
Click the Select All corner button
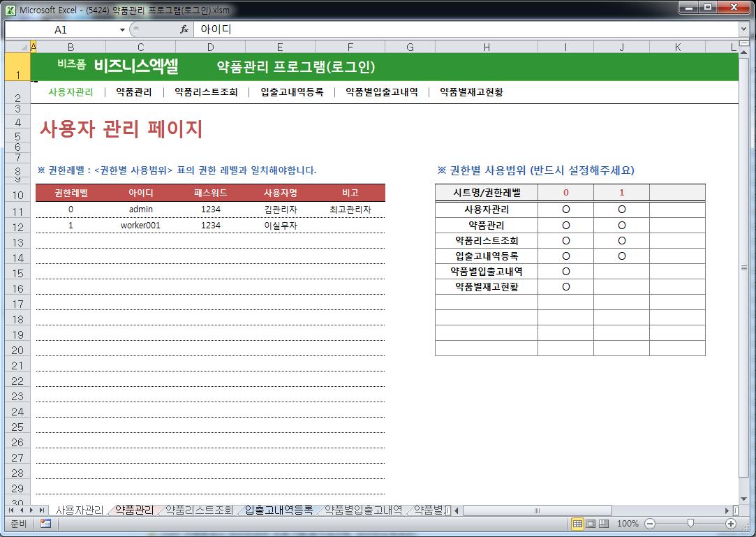click(17, 47)
